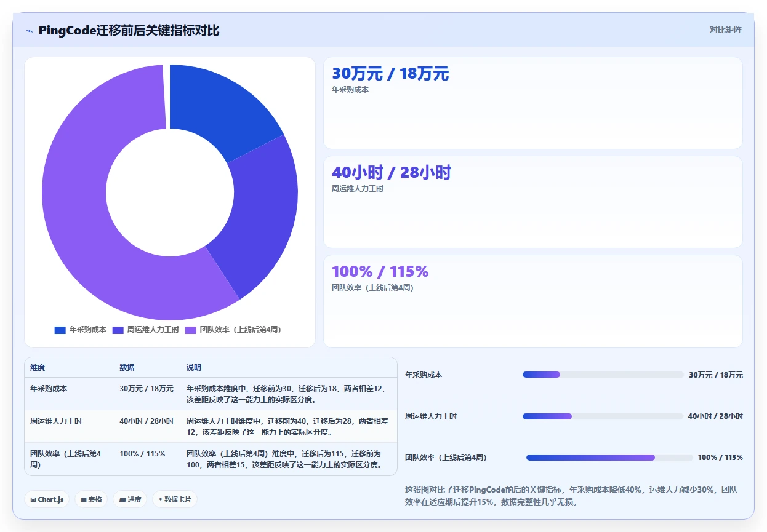Click progress value 30万元 / 18万元
Image resolution: width=767 pixels, height=532 pixels.
[x=716, y=375]
